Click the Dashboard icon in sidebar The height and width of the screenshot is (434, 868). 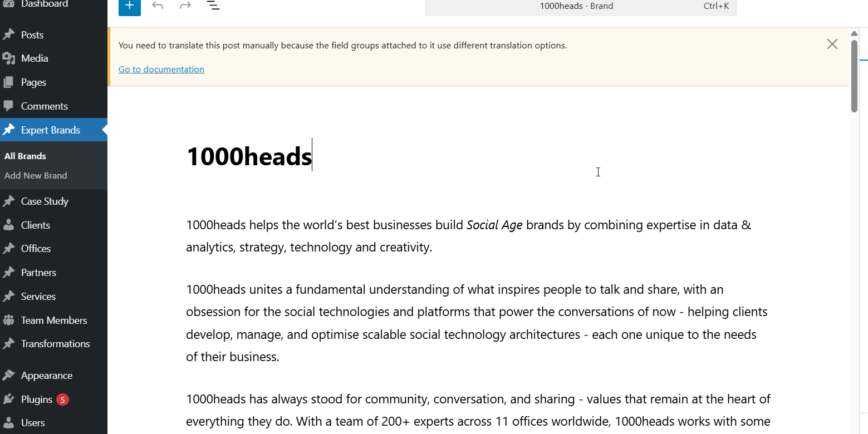coord(8,4)
